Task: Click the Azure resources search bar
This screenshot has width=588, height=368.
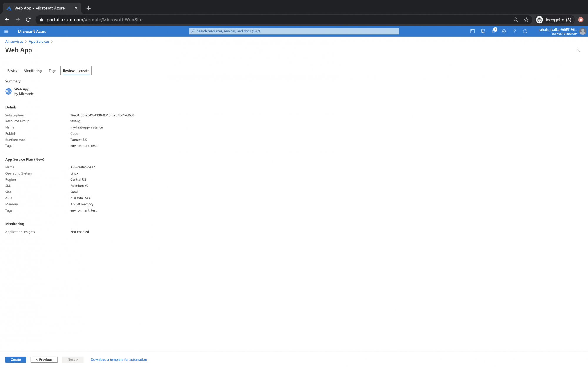Action: 294,31
